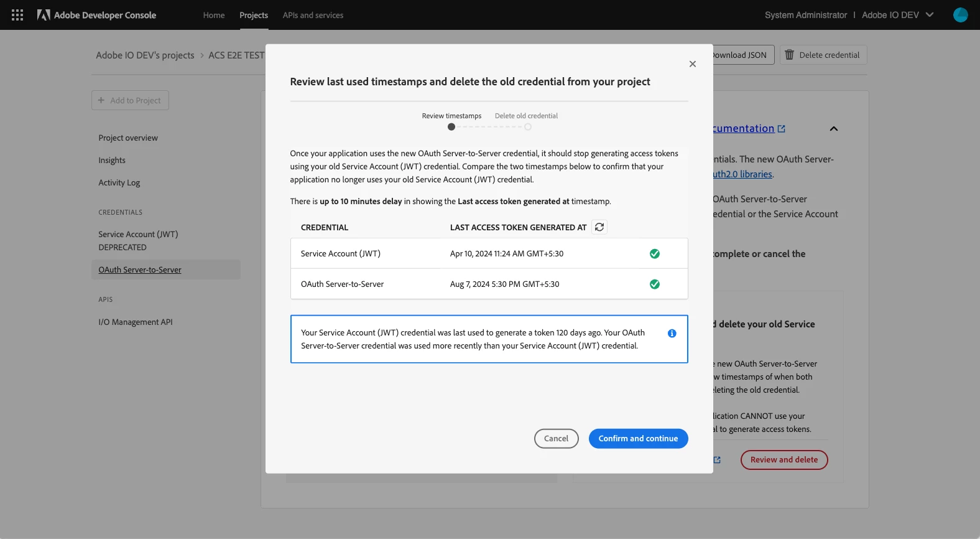Click Confirm and continue
The image size is (980, 539).
[638, 439]
